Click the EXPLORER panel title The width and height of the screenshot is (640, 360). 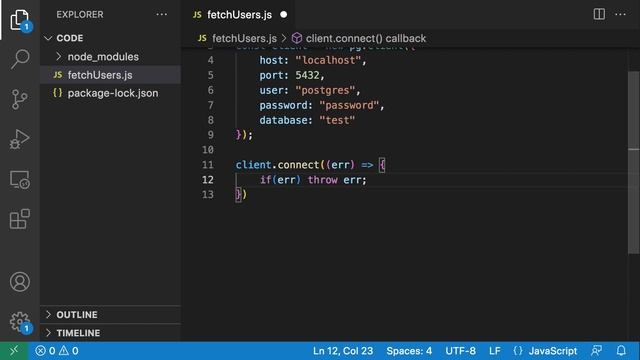[80, 15]
